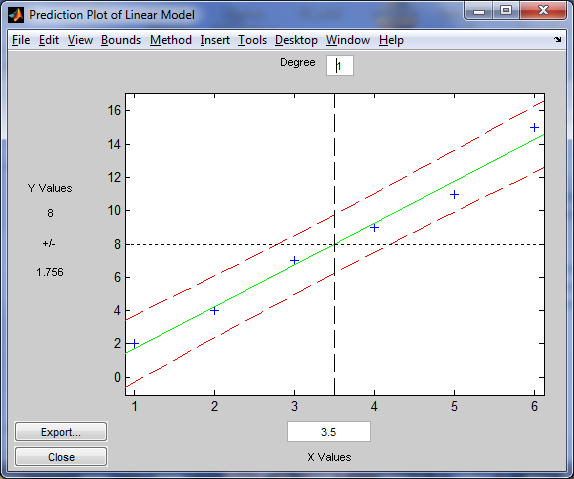Click the Export... button

pos(61,432)
